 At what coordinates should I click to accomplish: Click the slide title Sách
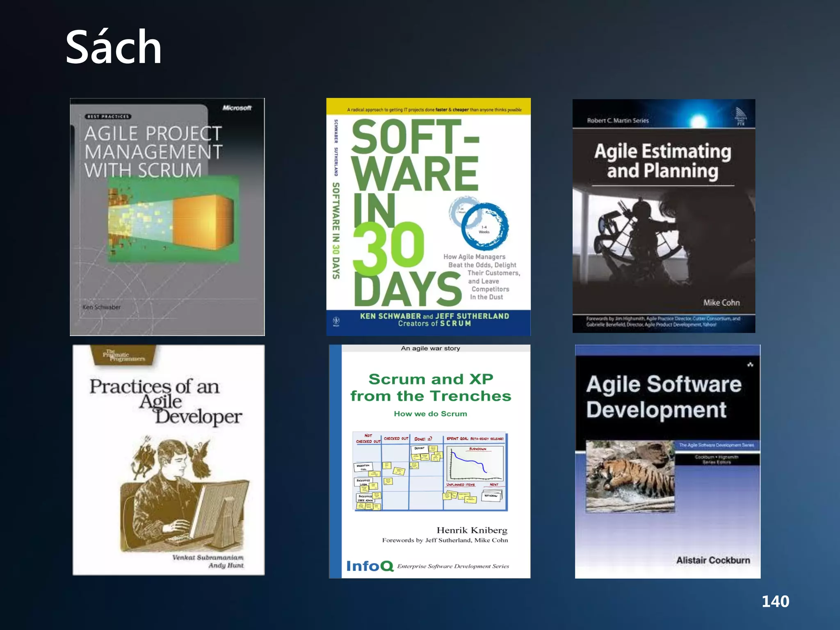pos(114,47)
